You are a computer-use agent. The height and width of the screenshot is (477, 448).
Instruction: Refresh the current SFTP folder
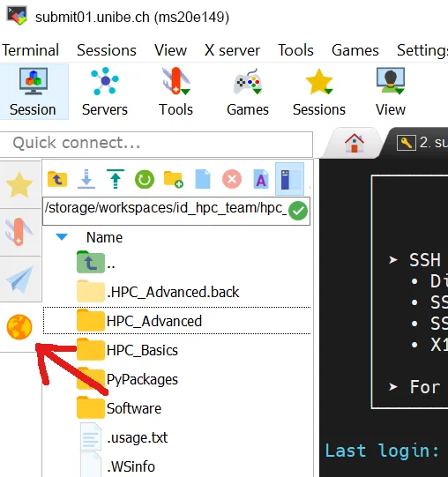pos(145,179)
